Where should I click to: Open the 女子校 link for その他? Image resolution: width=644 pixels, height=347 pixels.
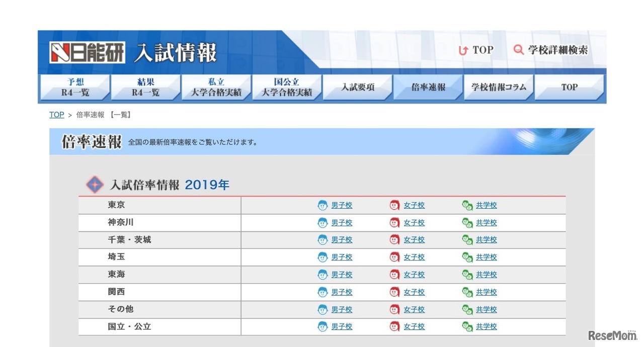click(x=414, y=309)
